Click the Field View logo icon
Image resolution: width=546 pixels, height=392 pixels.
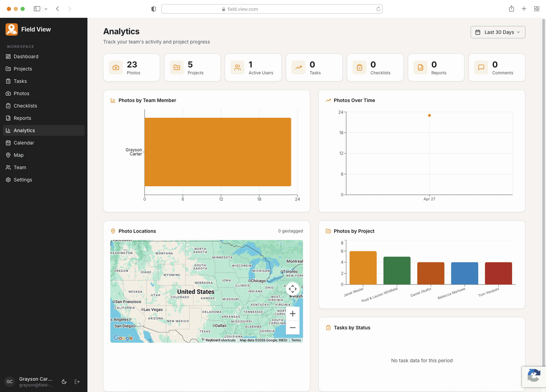[11, 29]
